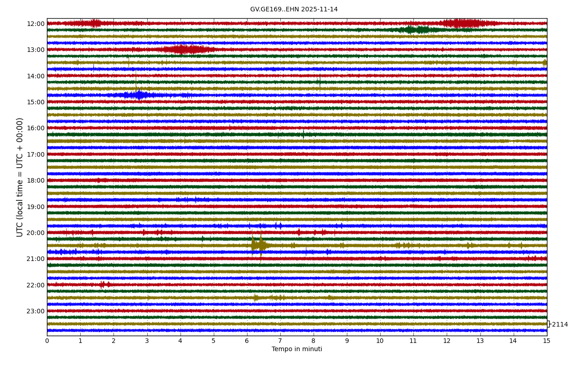Click the 20:00 time tick label
Image resolution: width=588 pixels, height=373 pixels.
36,233
